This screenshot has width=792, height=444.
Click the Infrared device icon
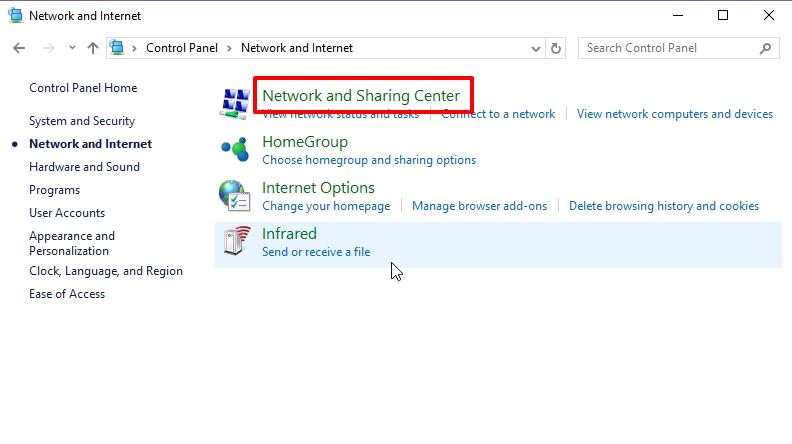point(234,241)
